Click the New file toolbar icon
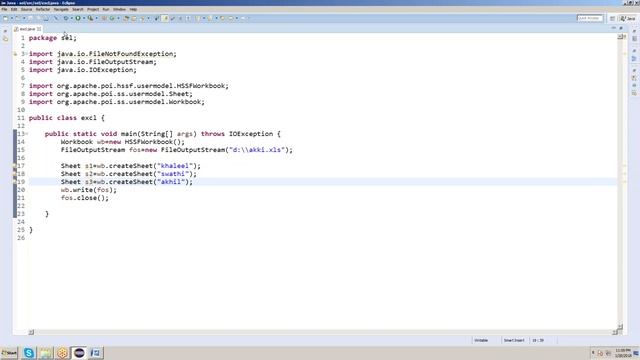The height and width of the screenshot is (360, 640). coord(6,18)
